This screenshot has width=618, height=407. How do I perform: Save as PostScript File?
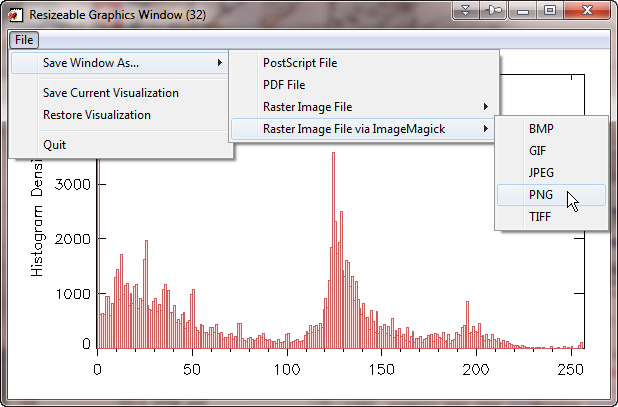[x=300, y=63]
